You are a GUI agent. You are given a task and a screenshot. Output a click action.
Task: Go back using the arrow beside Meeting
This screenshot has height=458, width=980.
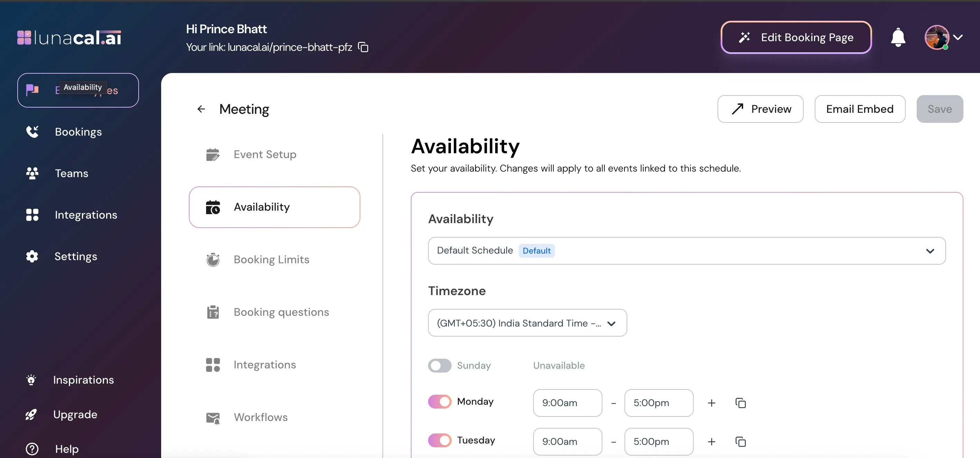201,109
